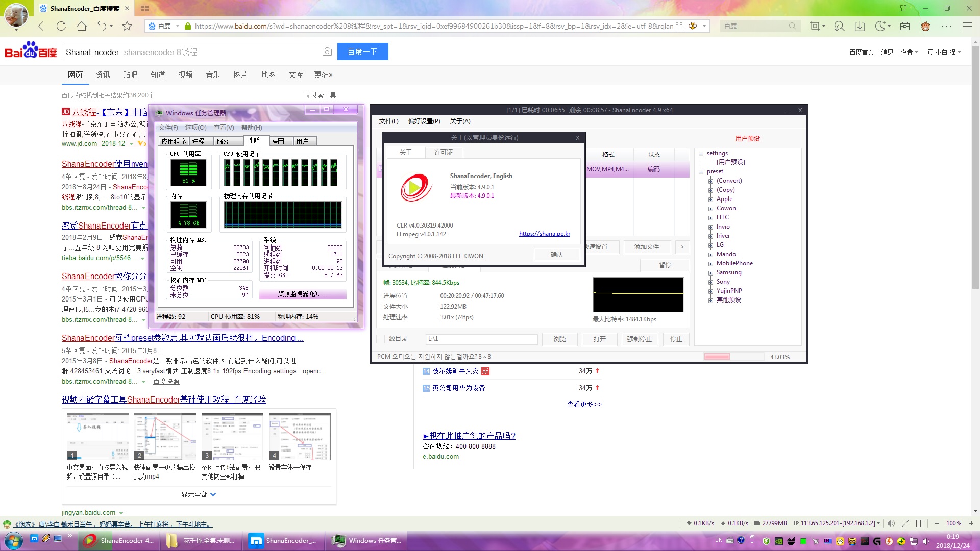This screenshot has width=980, height=551.
Task: Expand the Samsung preset tree node
Action: click(710, 273)
